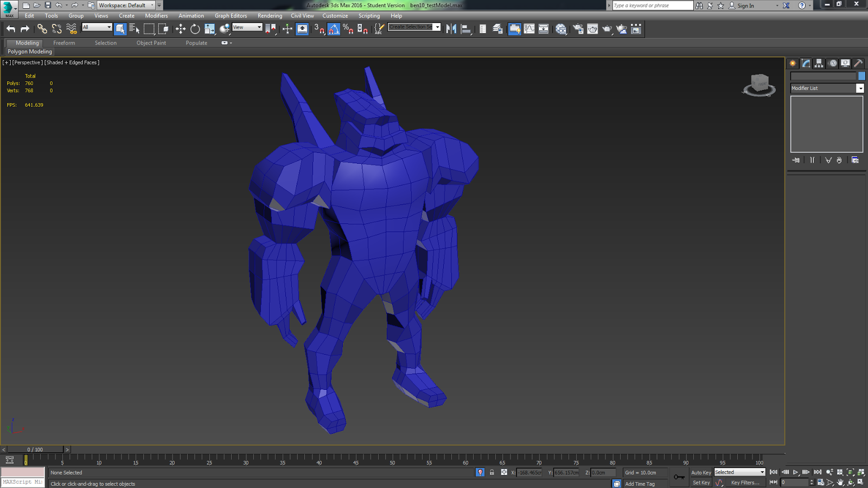Toggle Isolate Selection lightbulb icon

[x=480, y=472]
